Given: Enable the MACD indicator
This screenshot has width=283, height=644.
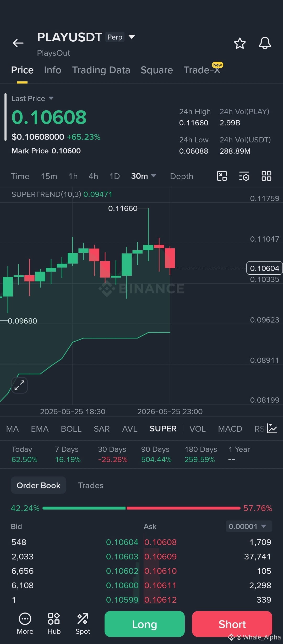Looking at the screenshot, I should [230, 429].
